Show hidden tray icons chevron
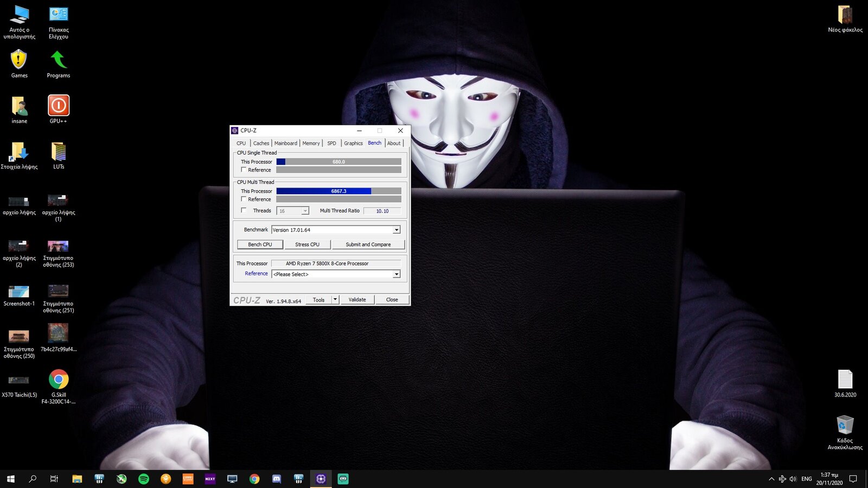The width and height of the screenshot is (868, 488). tap(771, 479)
